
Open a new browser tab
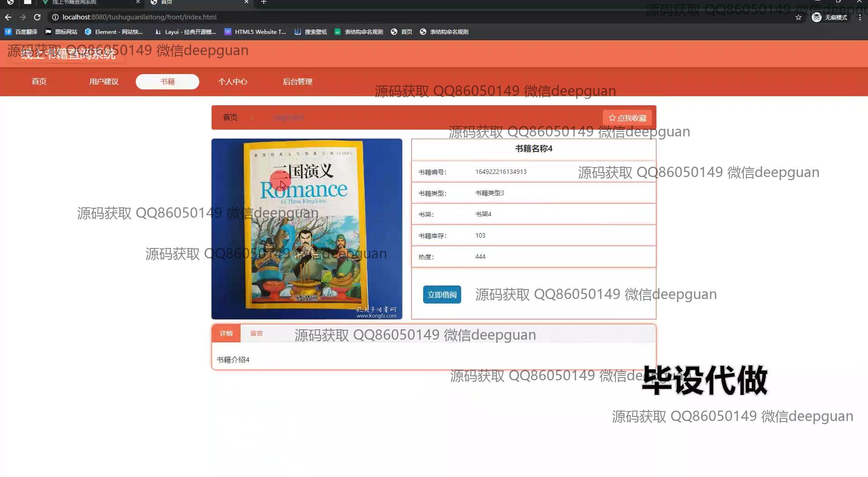264,2
